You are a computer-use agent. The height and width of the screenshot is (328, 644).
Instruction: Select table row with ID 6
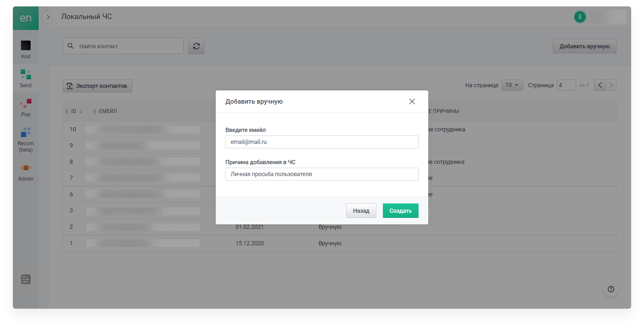click(340, 194)
